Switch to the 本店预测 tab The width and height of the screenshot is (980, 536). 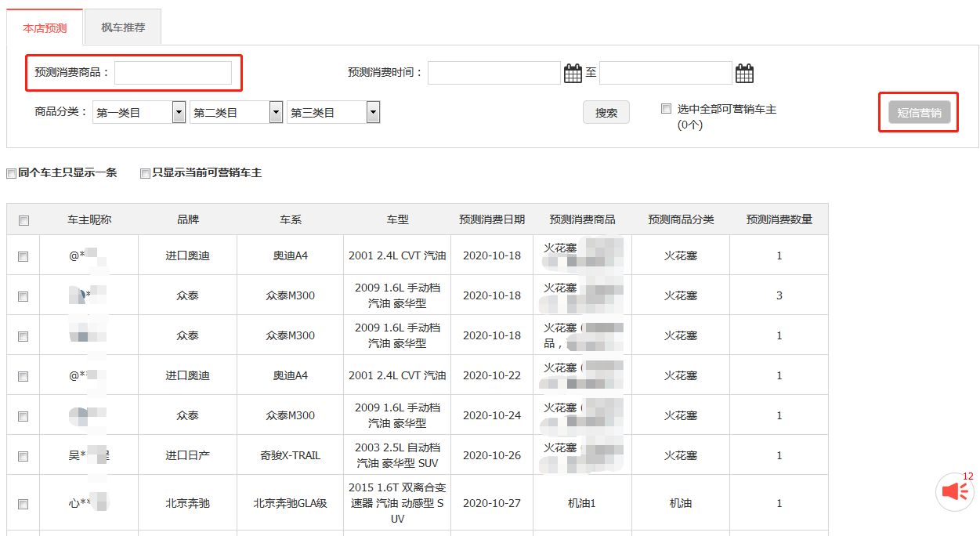click(45, 27)
